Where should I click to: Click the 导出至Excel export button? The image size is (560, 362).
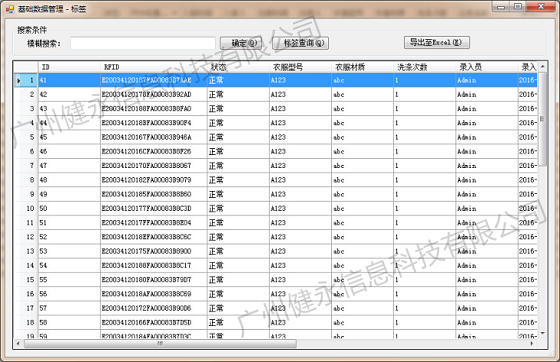tap(437, 42)
